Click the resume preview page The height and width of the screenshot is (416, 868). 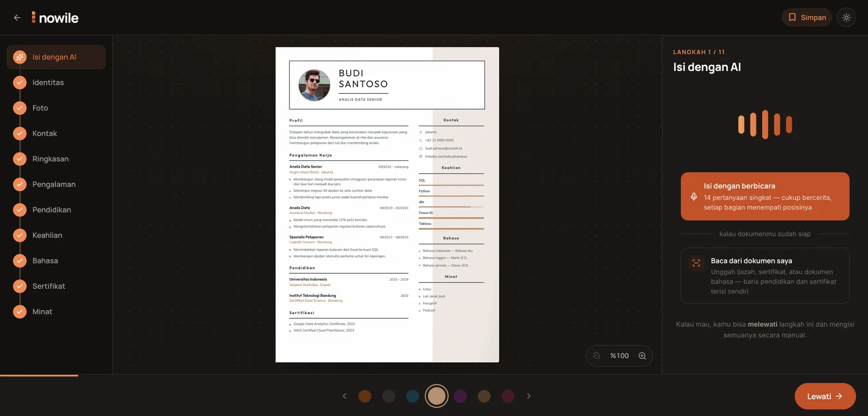coord(387,205)
